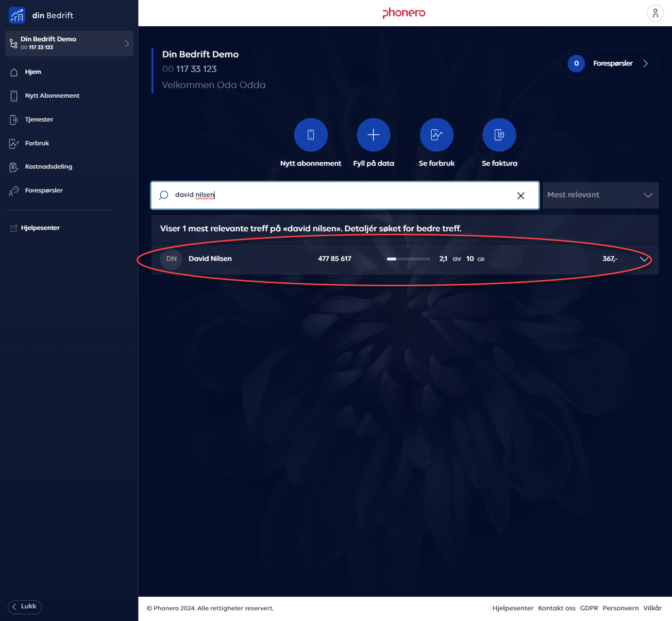Click the David Nilsen name in results

tap(210, 259)
